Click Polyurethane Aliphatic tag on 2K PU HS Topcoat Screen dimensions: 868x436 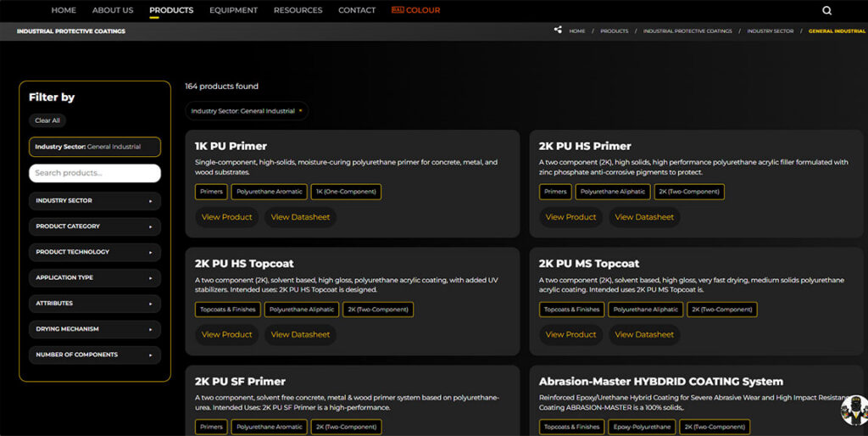coord(302,309)
